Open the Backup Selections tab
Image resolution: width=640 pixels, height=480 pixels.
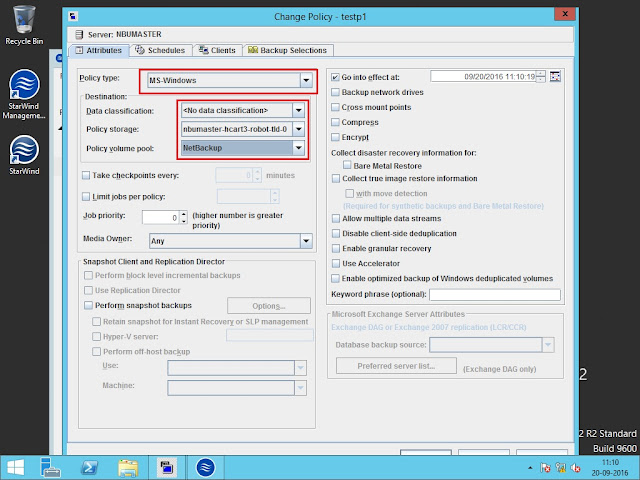point(288,50)
